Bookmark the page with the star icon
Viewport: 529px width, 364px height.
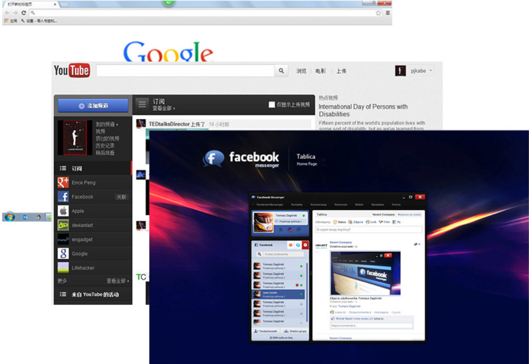[378, 13]
